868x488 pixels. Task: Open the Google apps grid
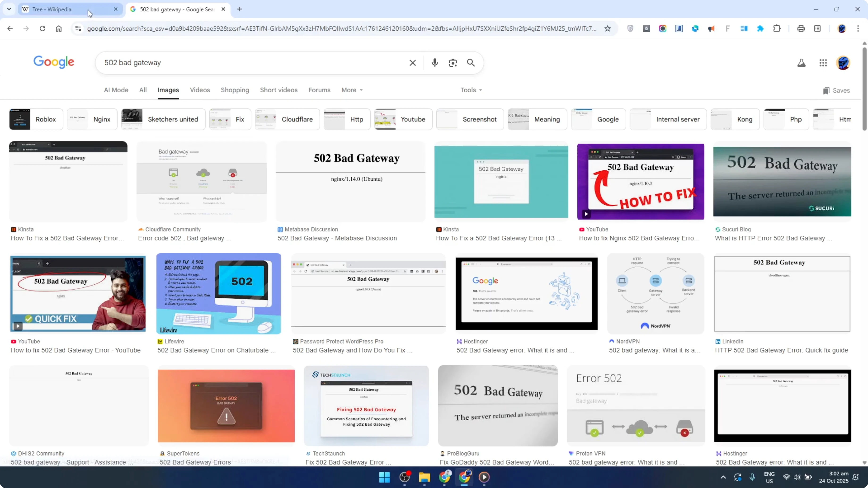pos(823,63)
